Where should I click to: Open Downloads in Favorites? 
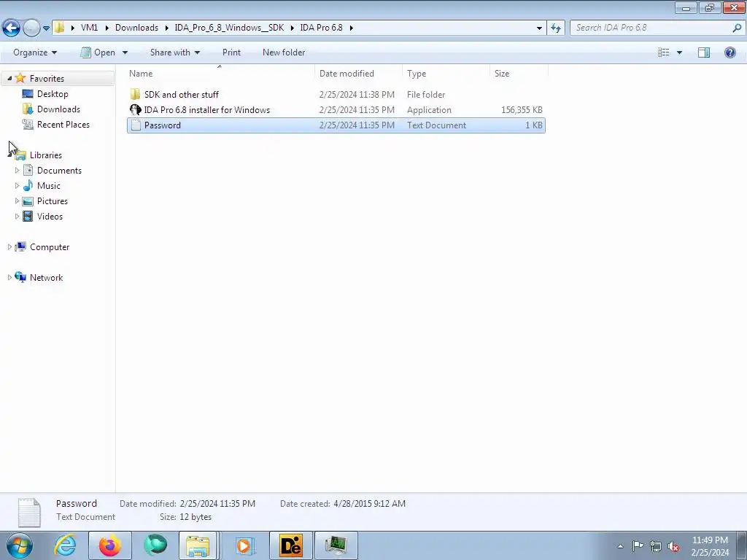tap(58, 109)
